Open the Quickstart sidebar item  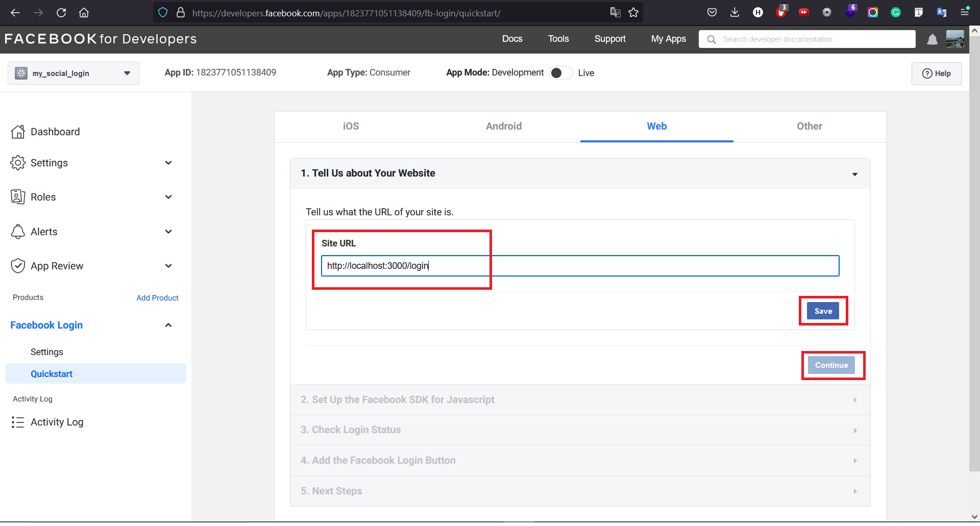[95, 373]
